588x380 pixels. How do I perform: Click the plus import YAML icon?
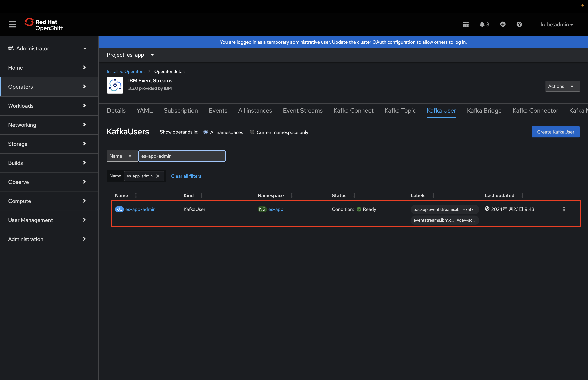(503, 24)
